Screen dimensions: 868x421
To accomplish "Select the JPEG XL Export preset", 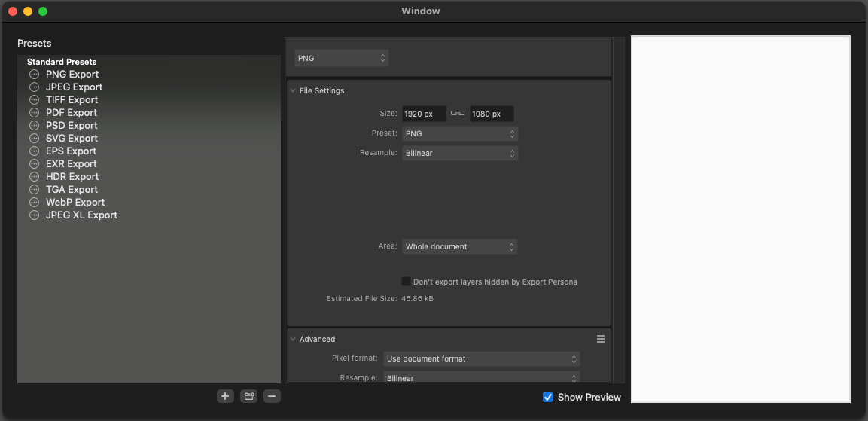I will point(81,215).
